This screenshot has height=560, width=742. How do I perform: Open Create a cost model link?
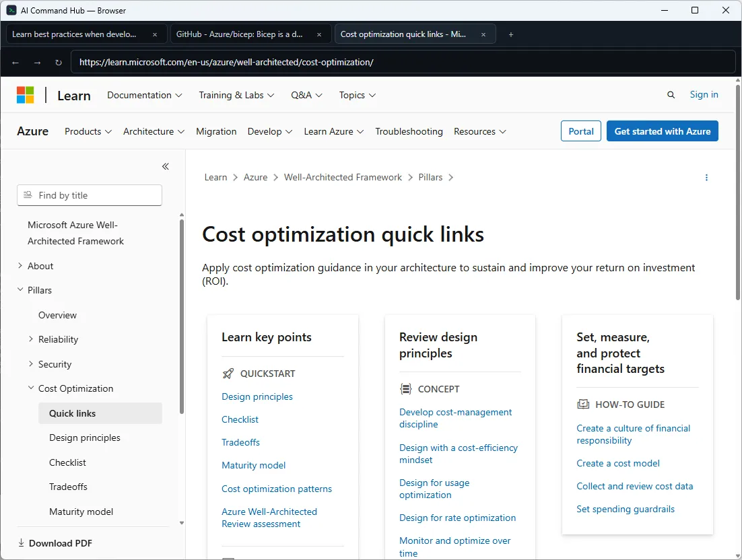(617, 464)
